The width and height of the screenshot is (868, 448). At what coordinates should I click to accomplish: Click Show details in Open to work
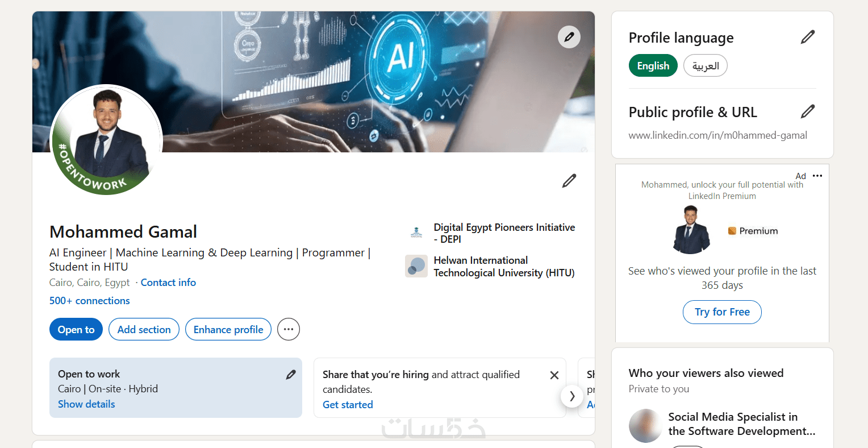click(x=86, y=404)
